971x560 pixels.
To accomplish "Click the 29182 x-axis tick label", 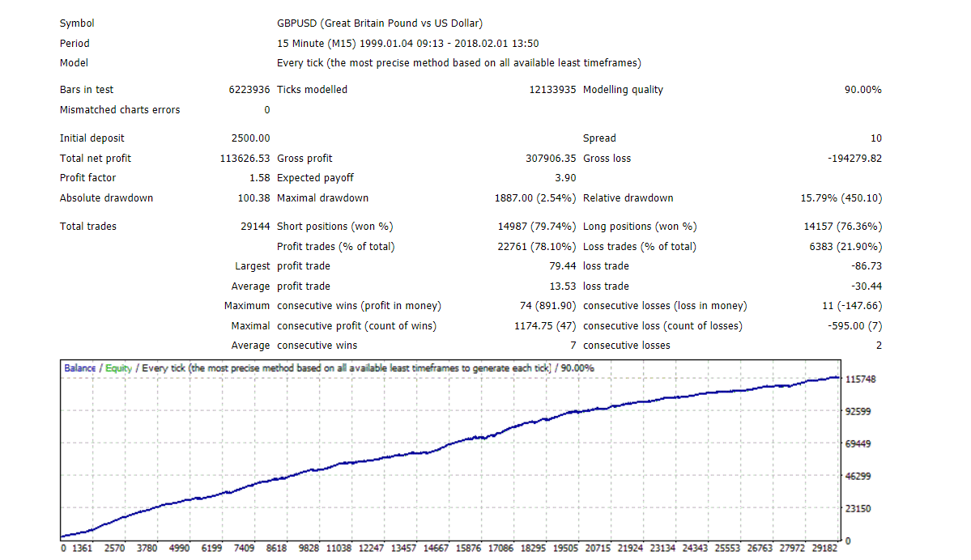I will click(824, 548).
